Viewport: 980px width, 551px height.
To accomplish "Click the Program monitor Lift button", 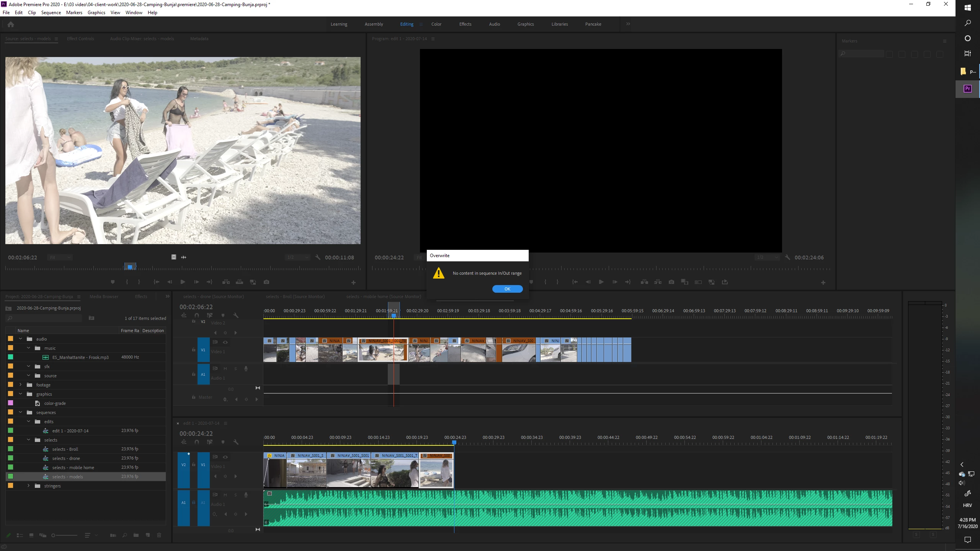I will pos(645,282).
